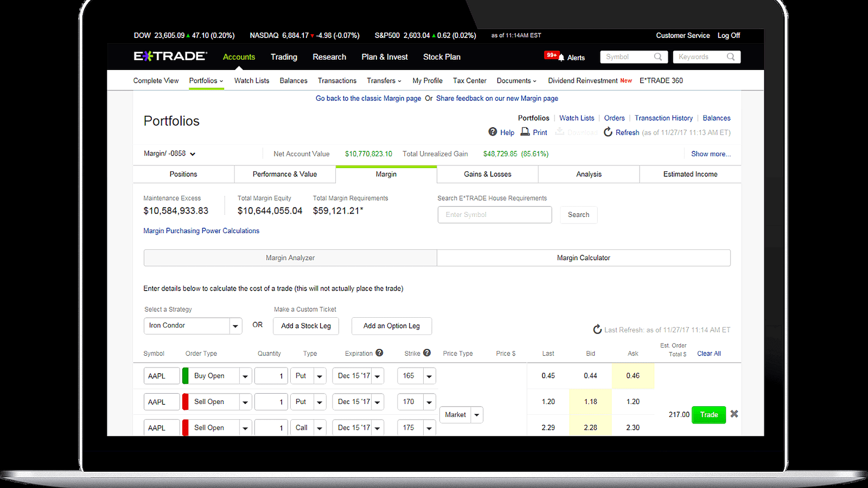Refresh portfolio data with the Refresh icon
This screenshot has height=488, width=868.
pyautogui.click(x=608, y=132)
